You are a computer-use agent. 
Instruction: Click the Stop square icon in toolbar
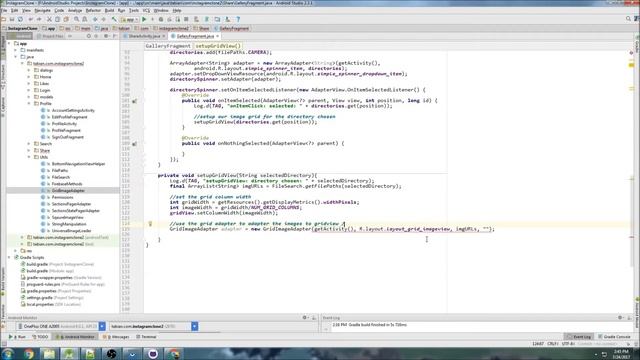coord(186,19)
